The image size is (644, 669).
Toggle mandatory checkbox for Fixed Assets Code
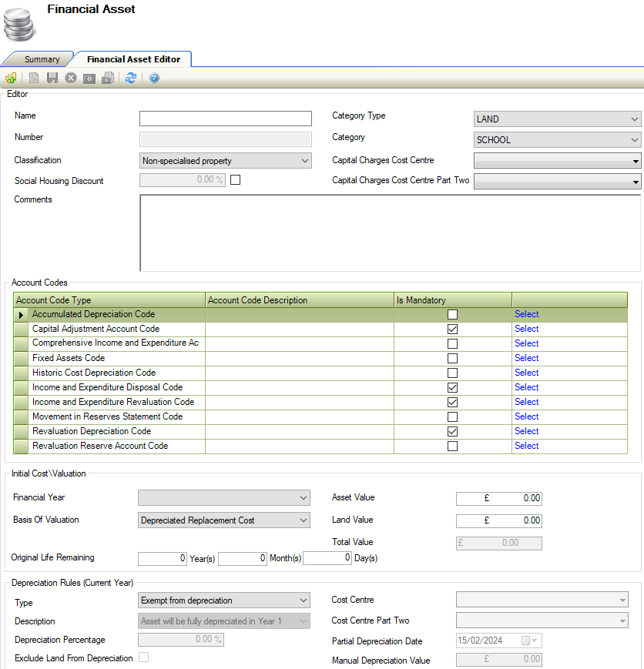(x=452, y=358)
